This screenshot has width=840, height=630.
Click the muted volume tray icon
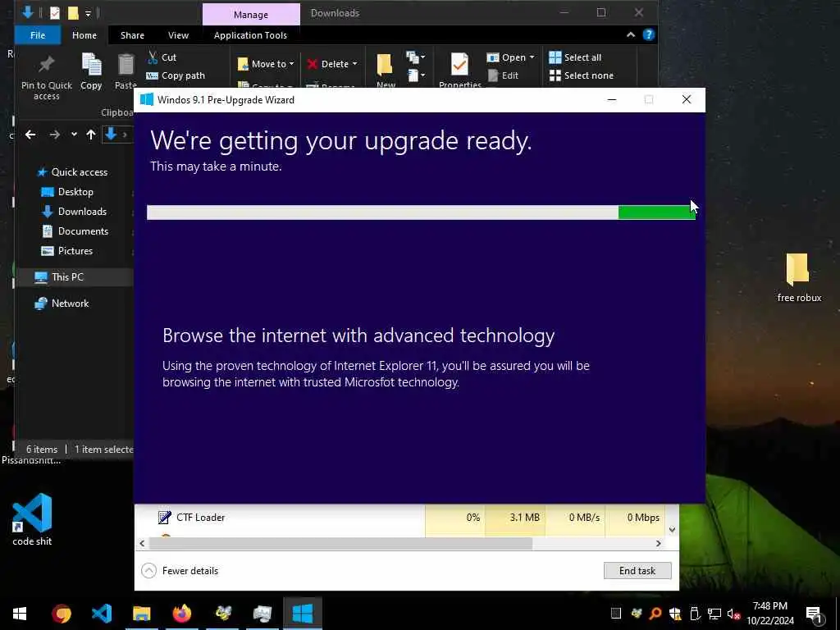click(x=733, y=614)
